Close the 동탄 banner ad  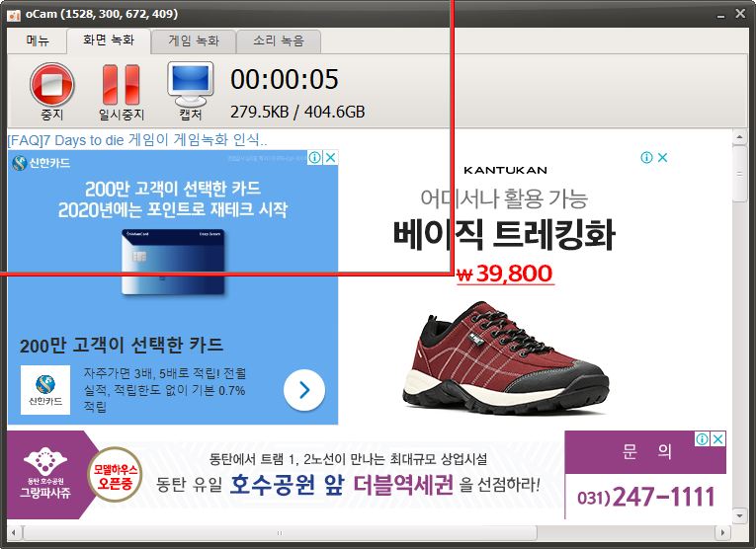tap(717, 439)
